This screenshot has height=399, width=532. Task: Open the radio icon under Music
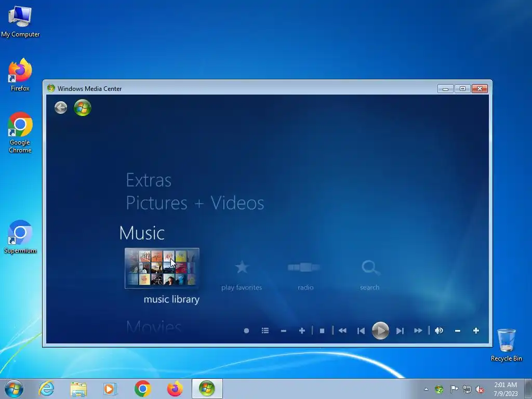click(303, 268)
